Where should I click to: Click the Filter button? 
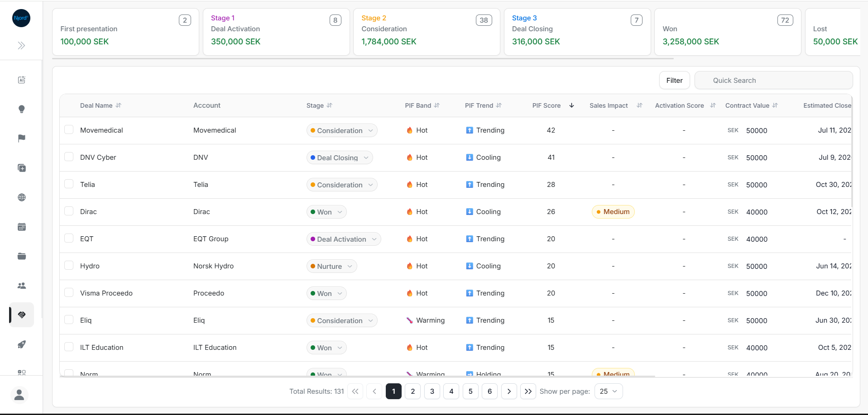coord(675,81)
